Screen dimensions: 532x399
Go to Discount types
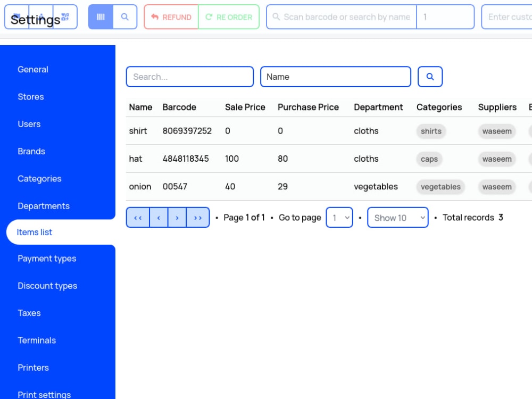pos(47,286)
